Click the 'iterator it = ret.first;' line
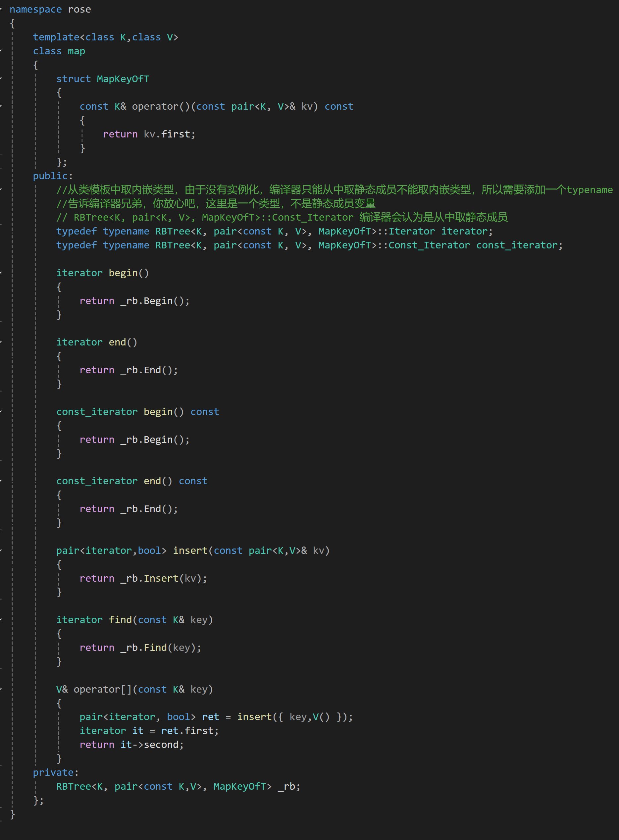619x840 pixels. coord(149,731)
